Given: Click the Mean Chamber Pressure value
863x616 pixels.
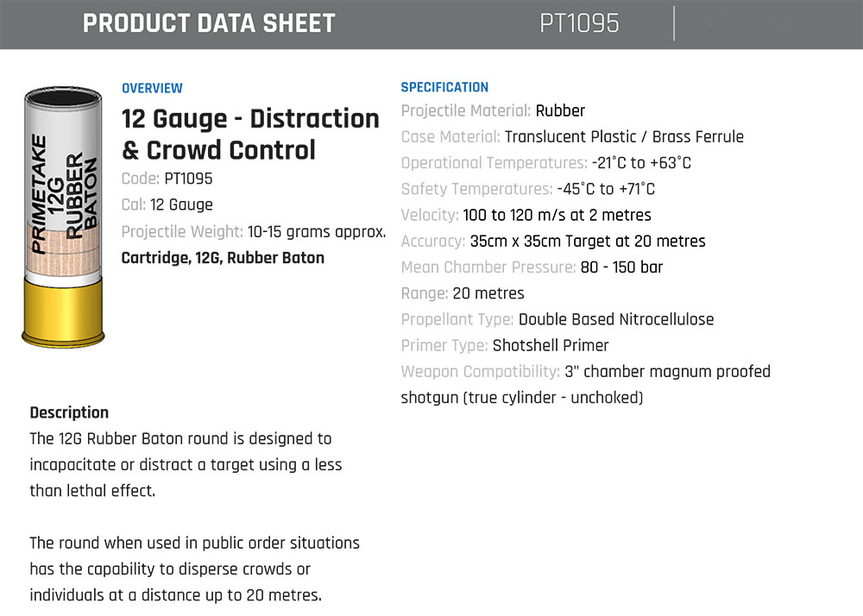Looking at the screenshot, I should [x=621, y=267].
